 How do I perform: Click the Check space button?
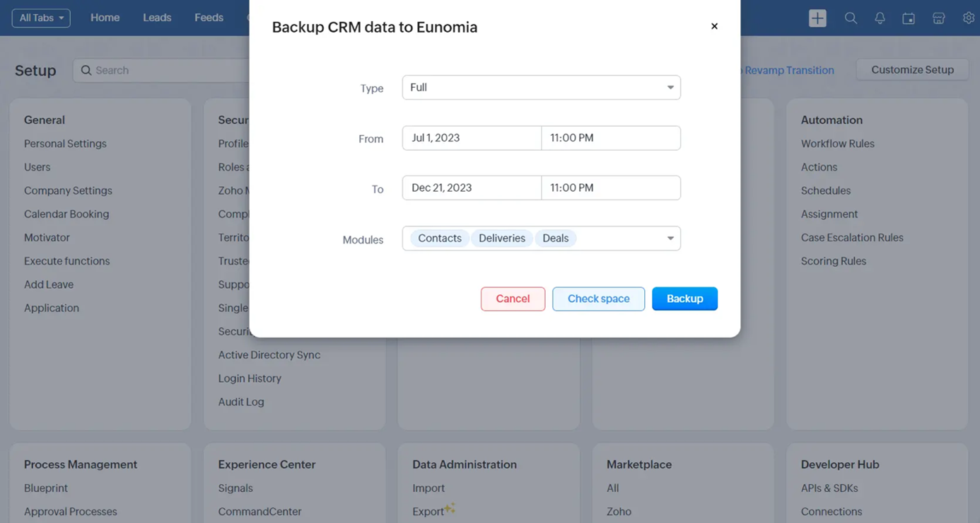click(598, 299)
